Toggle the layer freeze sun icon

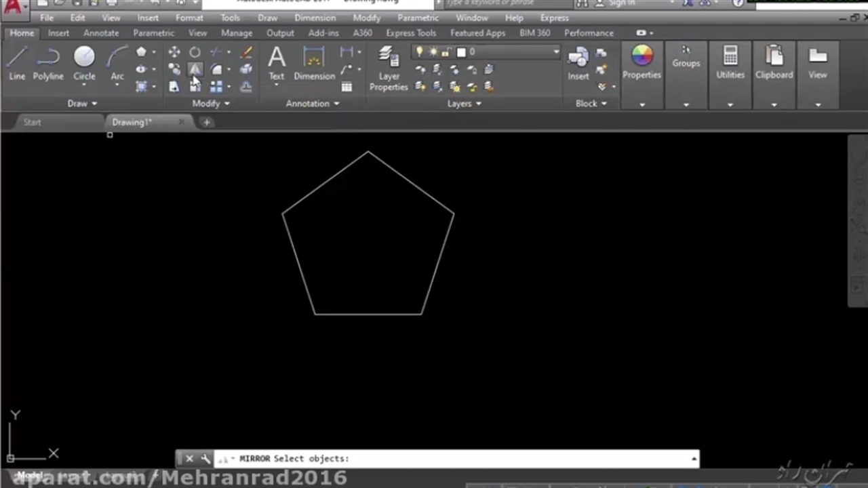tap(433, 52)
